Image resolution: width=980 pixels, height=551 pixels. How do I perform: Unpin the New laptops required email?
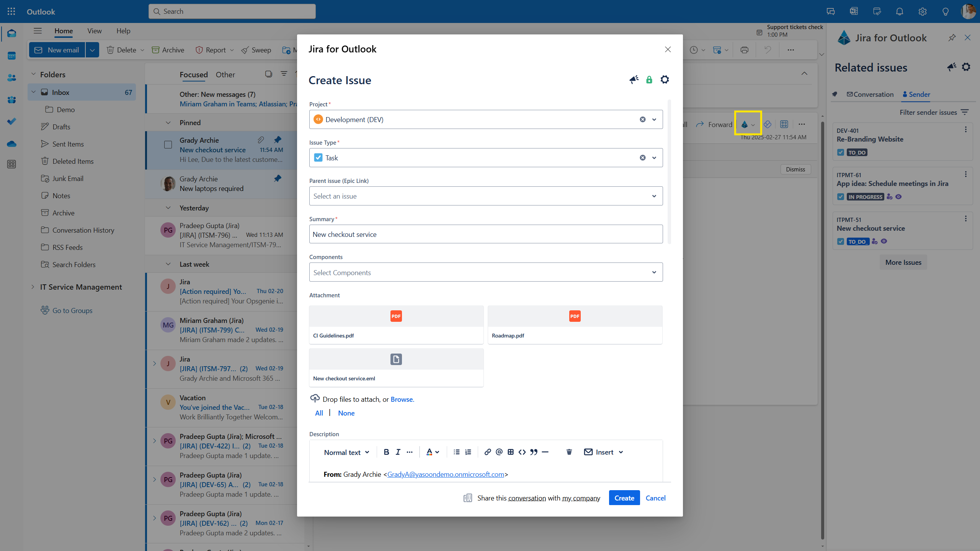(278, 178)
